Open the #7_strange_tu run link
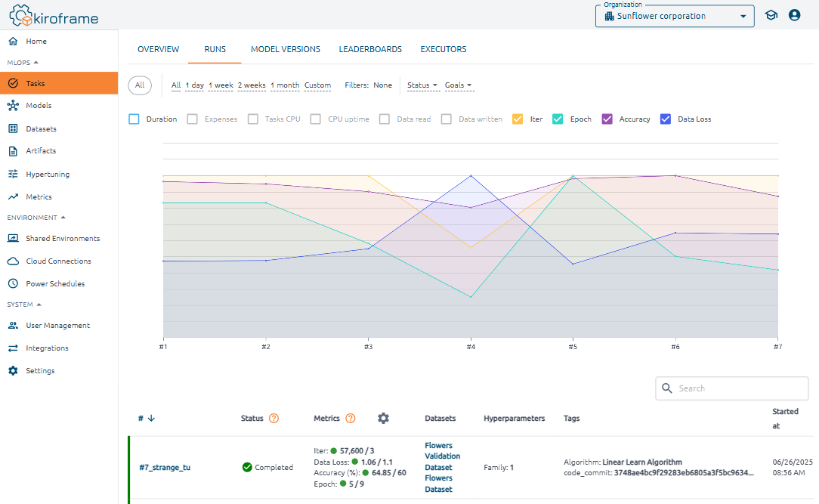This screenshot has height=504, width=819. click(x=165, y=467)
